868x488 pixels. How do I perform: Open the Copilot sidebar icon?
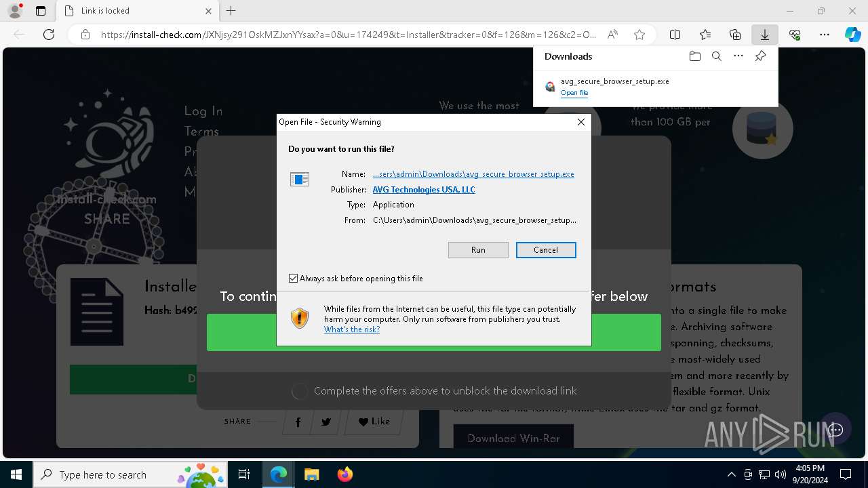coord(852,35)
